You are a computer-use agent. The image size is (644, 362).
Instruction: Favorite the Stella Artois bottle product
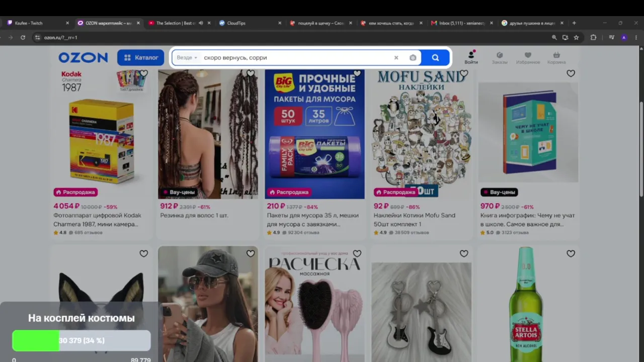pyautogui.click(x=571, y=254)
